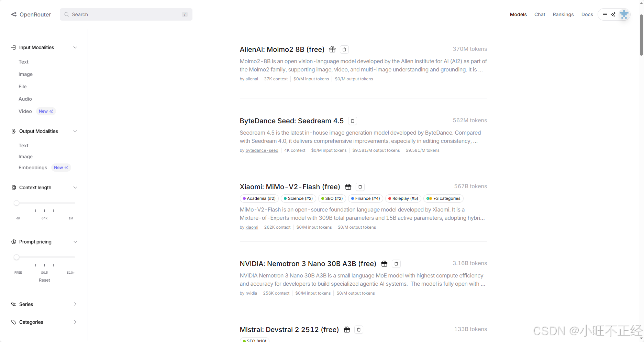Open the hamburger menu icon in the header
Screen dimensions: 644x342
point(605,14)
